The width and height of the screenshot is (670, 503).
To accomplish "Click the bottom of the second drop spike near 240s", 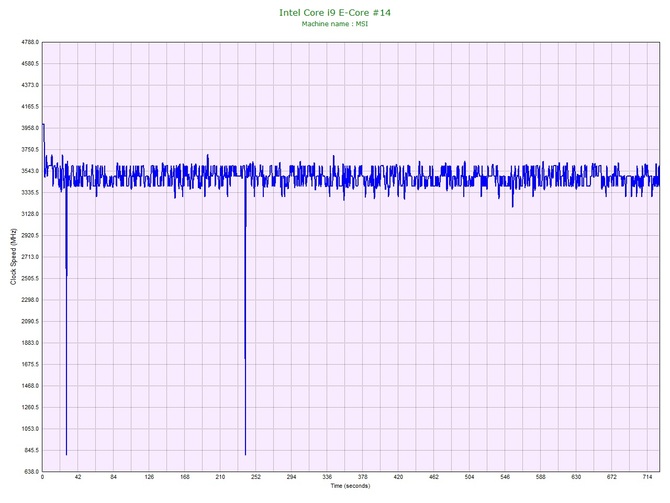I will (245, 454).
